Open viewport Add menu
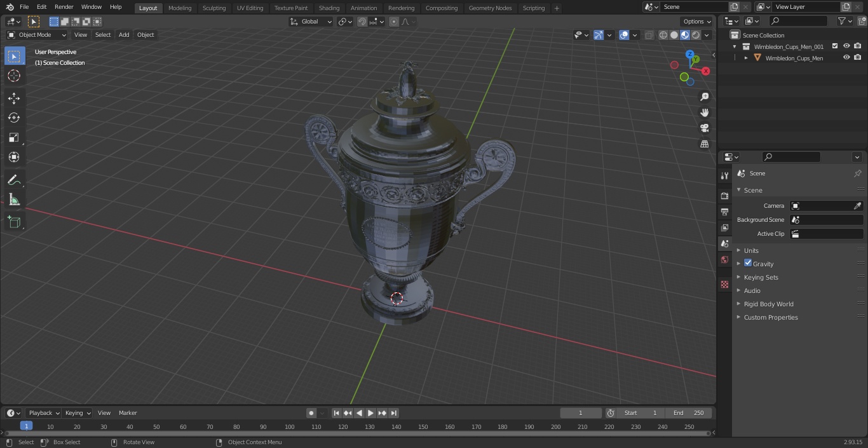 click(x=124, y=35)
